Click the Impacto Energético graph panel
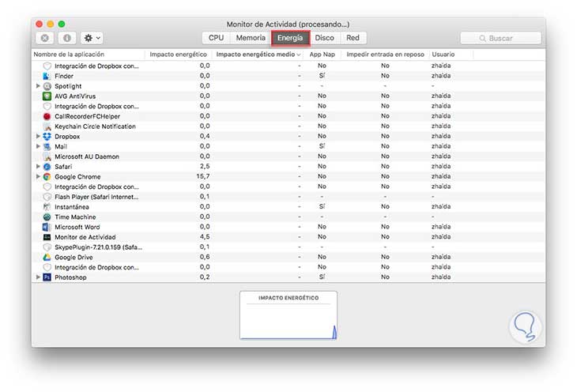The image size is (577, 392). tap(288, 315)
